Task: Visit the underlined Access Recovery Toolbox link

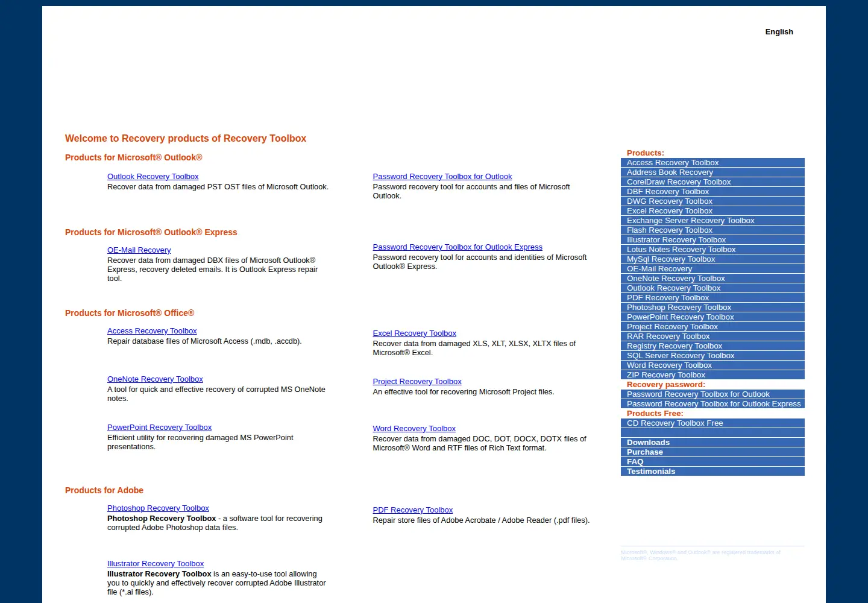Action: coord(152,331)
